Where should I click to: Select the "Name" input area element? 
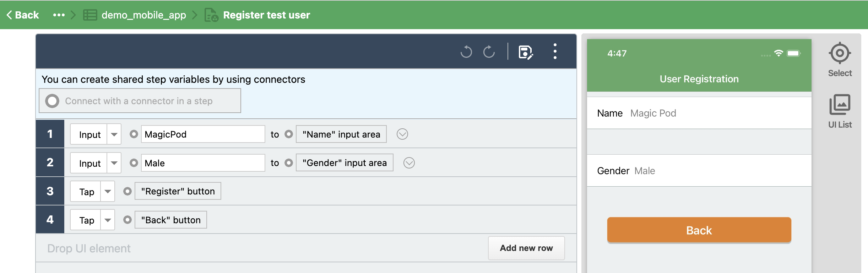341,134
